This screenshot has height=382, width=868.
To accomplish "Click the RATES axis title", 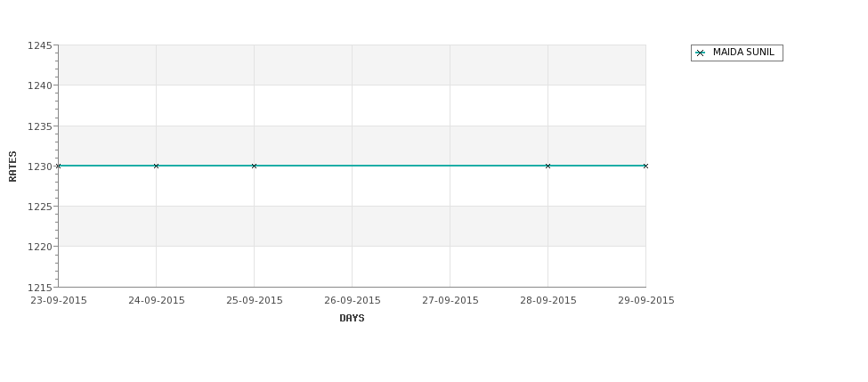I will tap(12, 167).
